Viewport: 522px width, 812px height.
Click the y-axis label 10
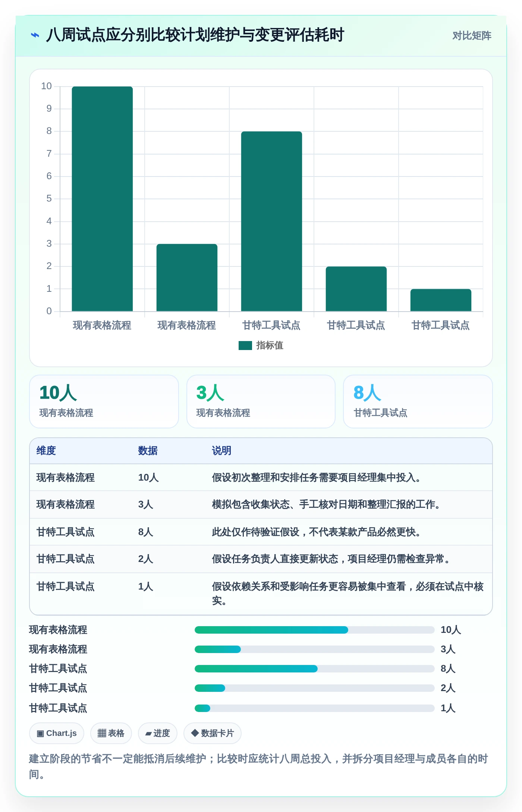47,86
